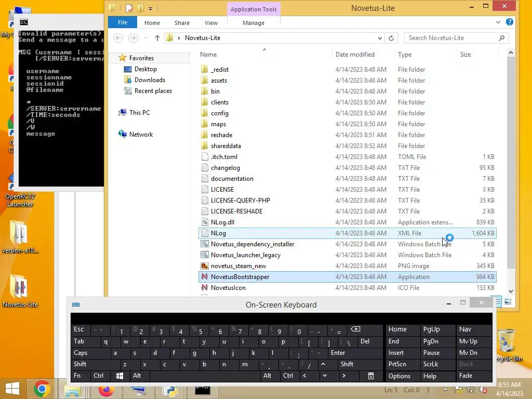Show hidden system tray icons arrow
The height and width of the screenshot is (399, 532).
(x=445, y=390)
